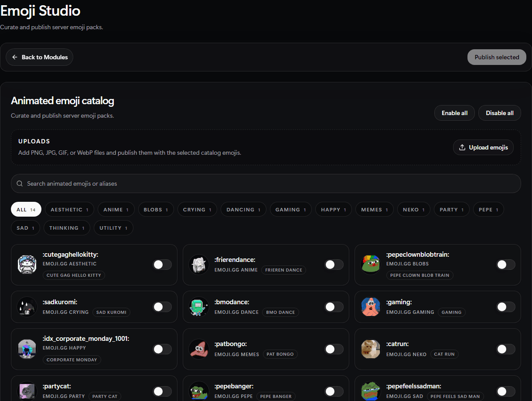Show the BLOBS category
The height and width of the screenshot is (401, 532).
[x=156, y=210]
